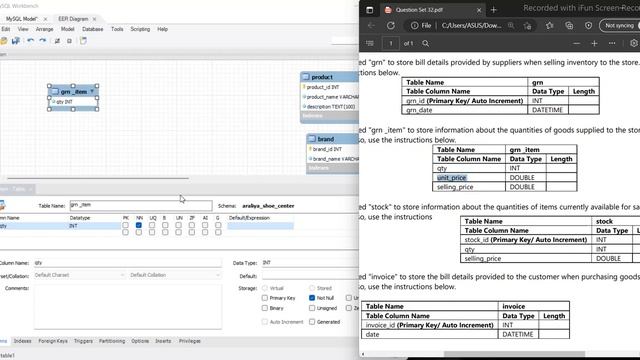The height and width of the screenshot is (360, 640).
Task: Open the Arrange menu
Action: pyautogui.click(x=44, y=29)
